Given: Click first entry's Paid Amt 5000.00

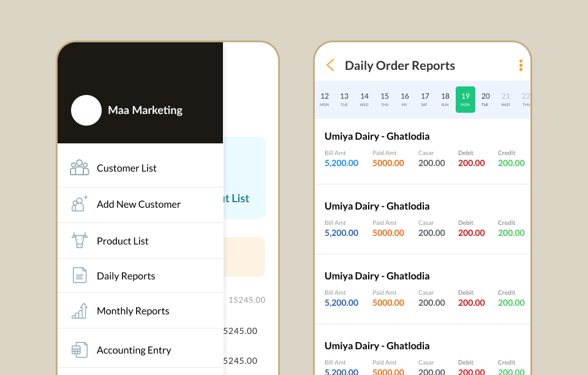Looking at the screenshot, I should point(388,163).
